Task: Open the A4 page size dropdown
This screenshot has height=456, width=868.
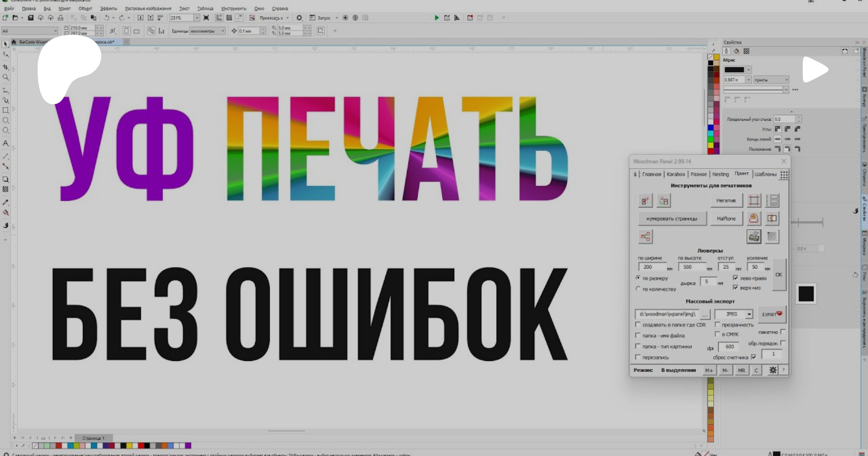Action: pos(55,31)
